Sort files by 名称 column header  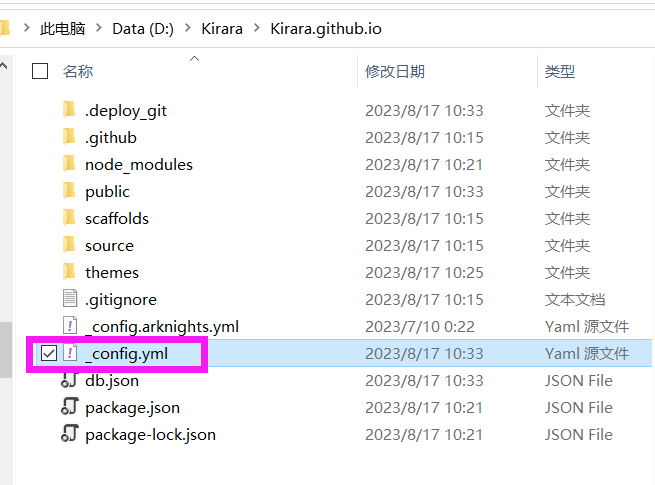(78, 71)
